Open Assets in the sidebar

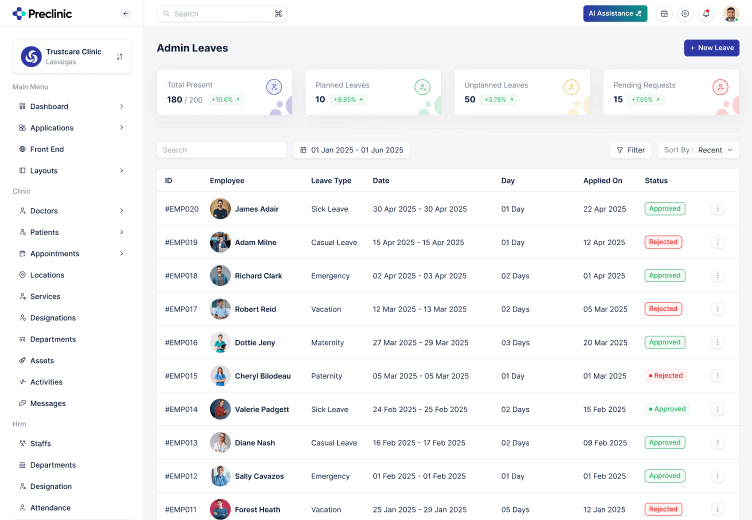tap(42, 361)
